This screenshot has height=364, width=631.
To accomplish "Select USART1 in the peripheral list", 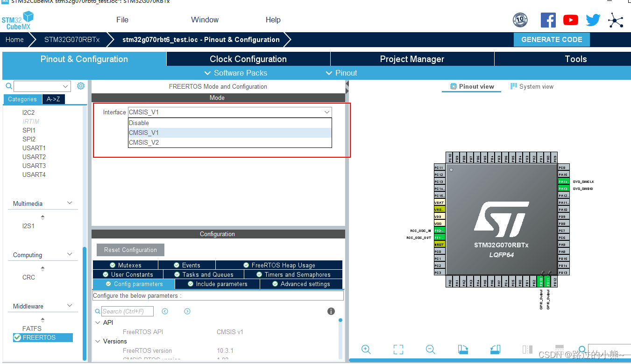I will click(x=34, y=148).
